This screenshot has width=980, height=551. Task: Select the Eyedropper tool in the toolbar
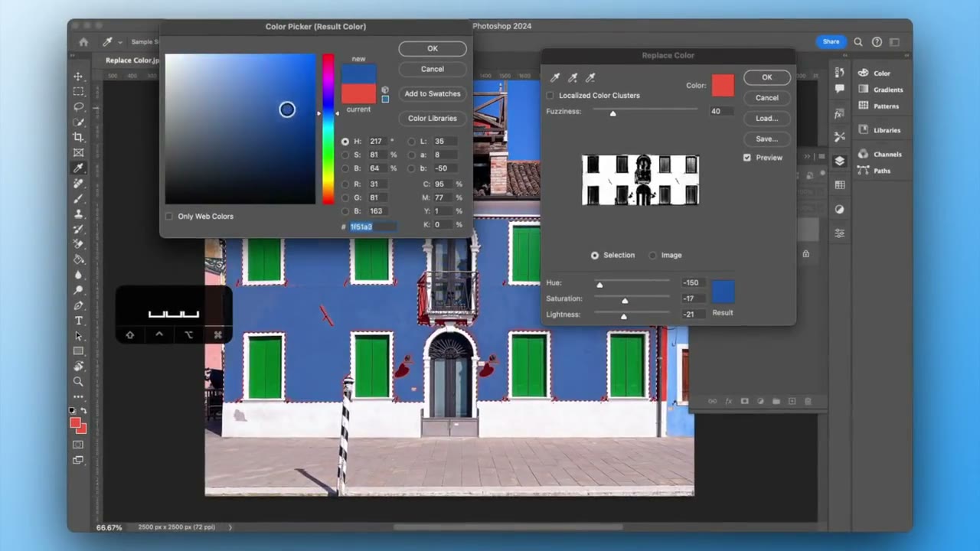click(78, 168)
